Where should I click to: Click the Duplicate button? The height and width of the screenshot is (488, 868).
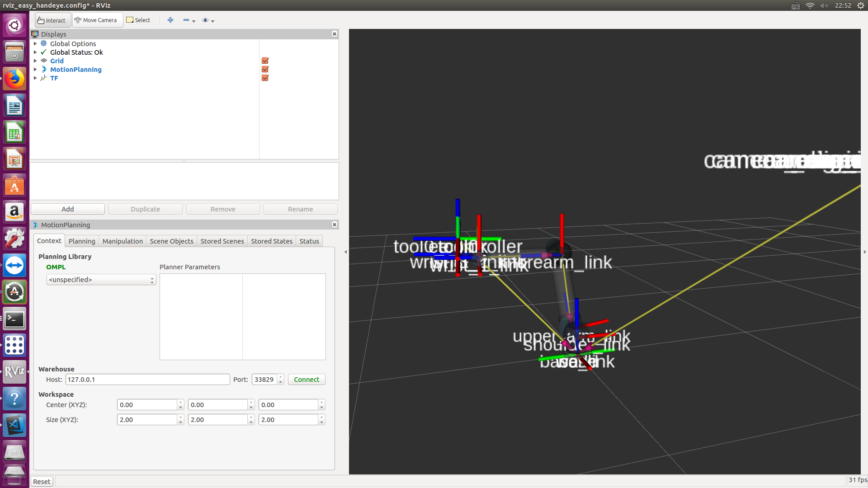click(x=146, y=209)
